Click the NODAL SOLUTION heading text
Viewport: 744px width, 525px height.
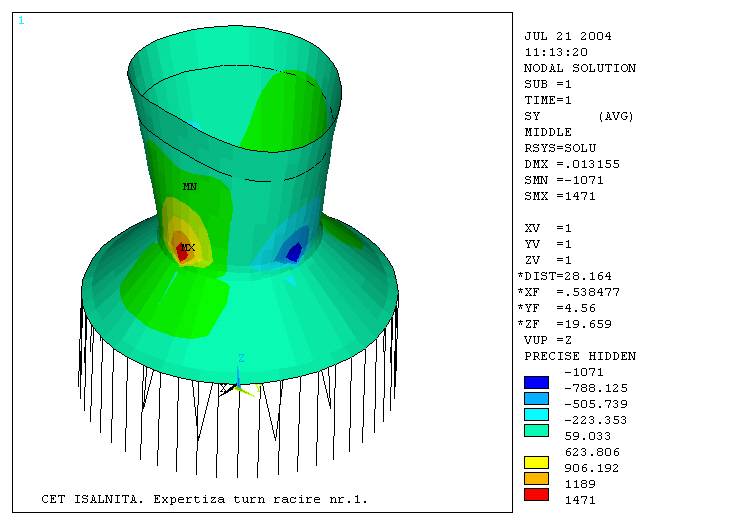[579, 68]
